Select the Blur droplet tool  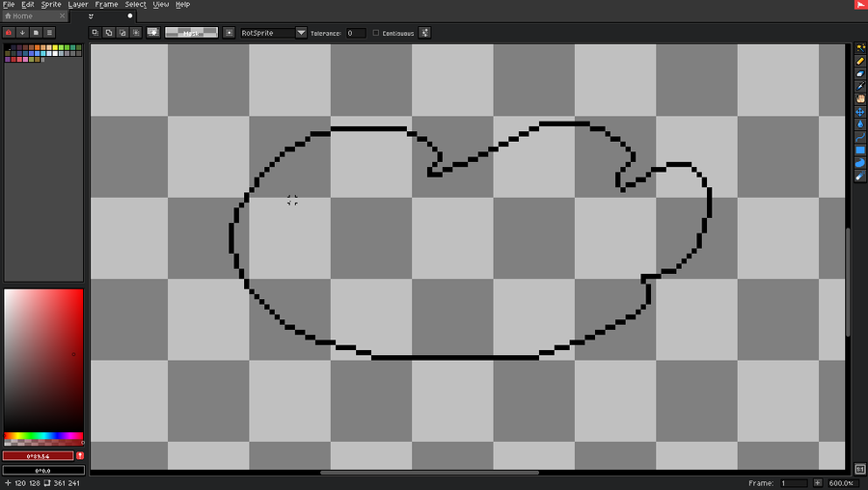pos(859,124)
